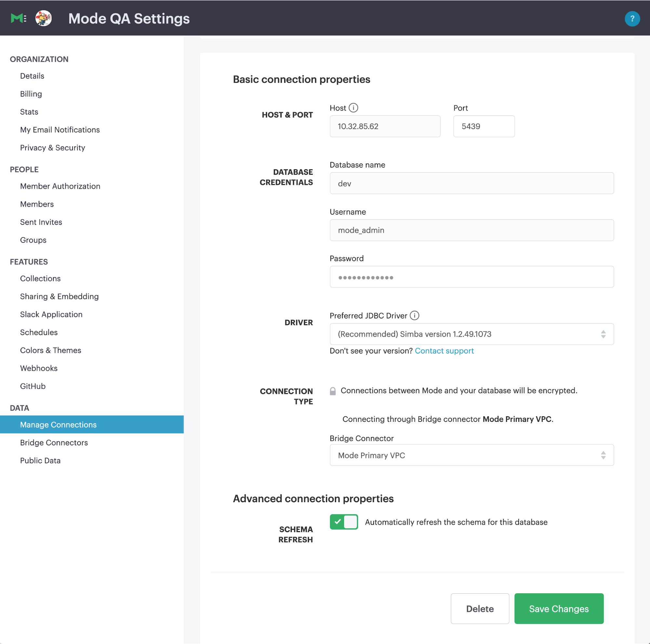Screen dimensions: 650x644
Task: Open the user avatar profile
Action: pos(44,18)
